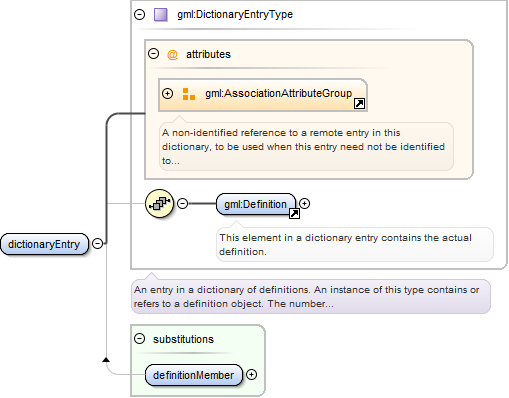Expand the gml:Definition element
This screenshot has height=398, width=509.
(304, 203)
